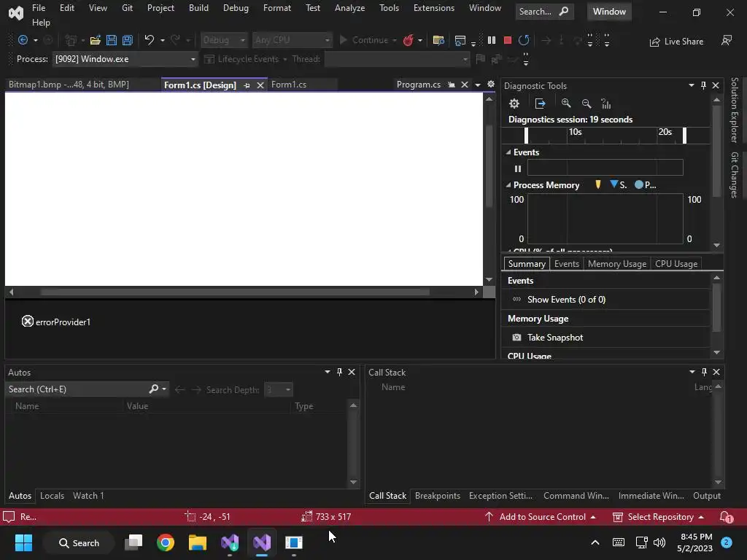
Task: Click the Hot Reload flame icon
Action: click(x=409, y=40)
